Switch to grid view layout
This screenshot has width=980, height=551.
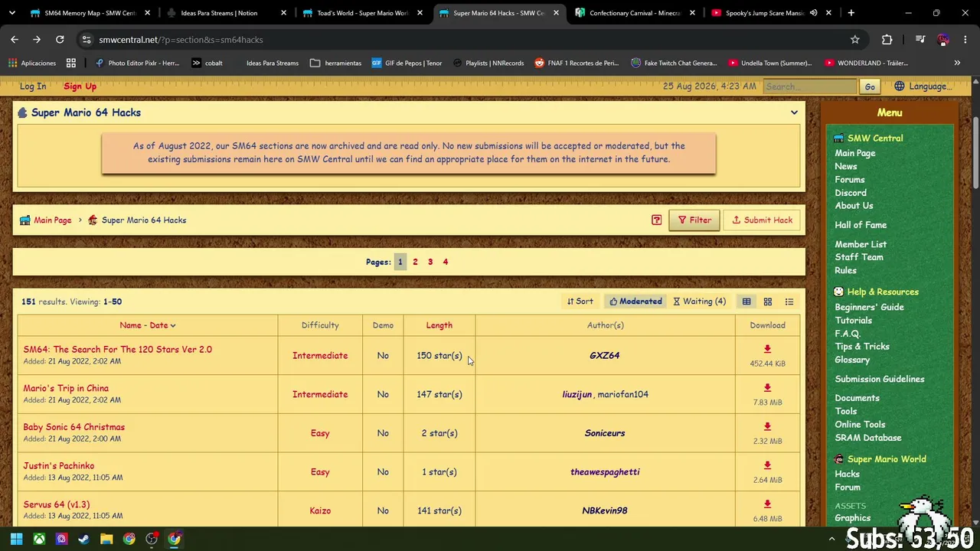[x=768, y=302]
